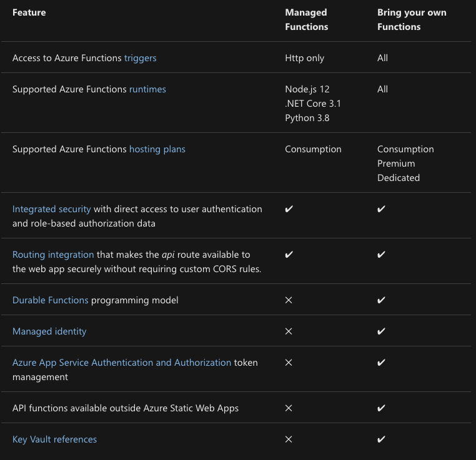Click the 'Node.js 12' text

(307, 89)
